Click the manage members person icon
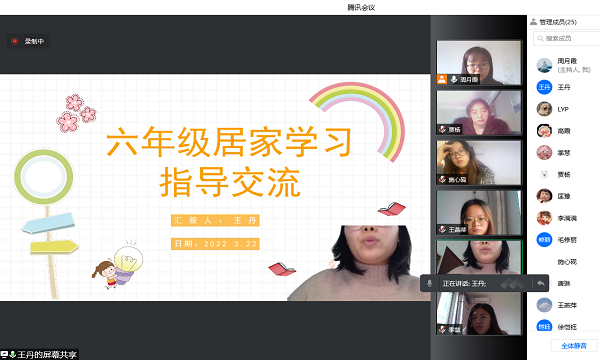The width and height of the screenshot is (600, 360). (x=533, y=22)
